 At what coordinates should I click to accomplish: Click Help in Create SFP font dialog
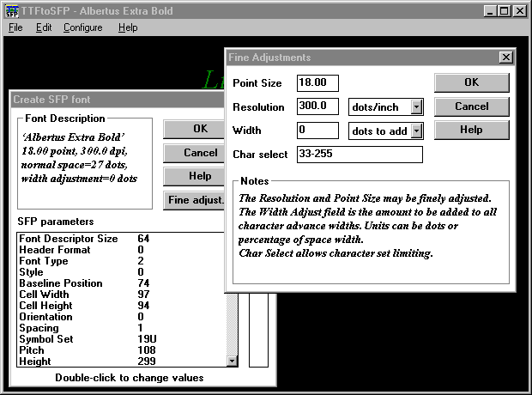(194, 176)
